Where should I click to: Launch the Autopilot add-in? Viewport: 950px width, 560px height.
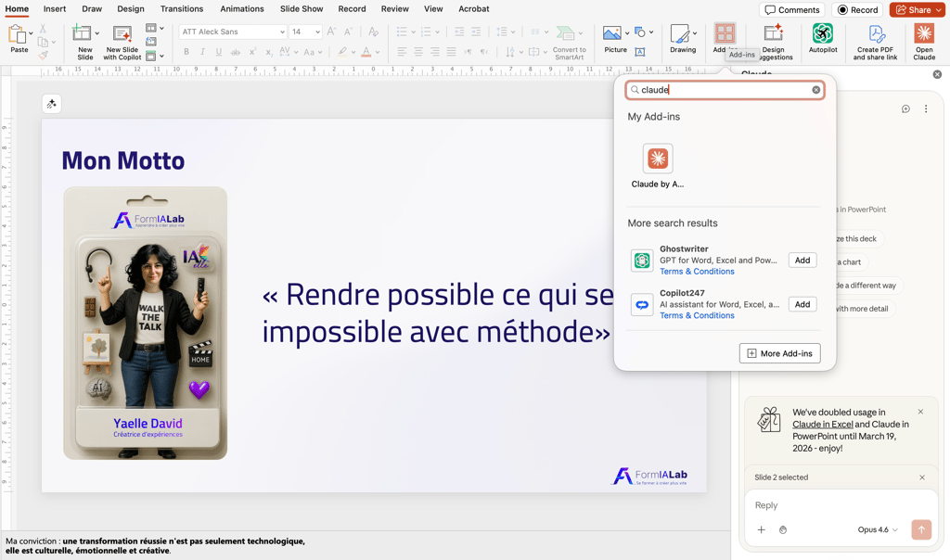[x=823, y=37]
